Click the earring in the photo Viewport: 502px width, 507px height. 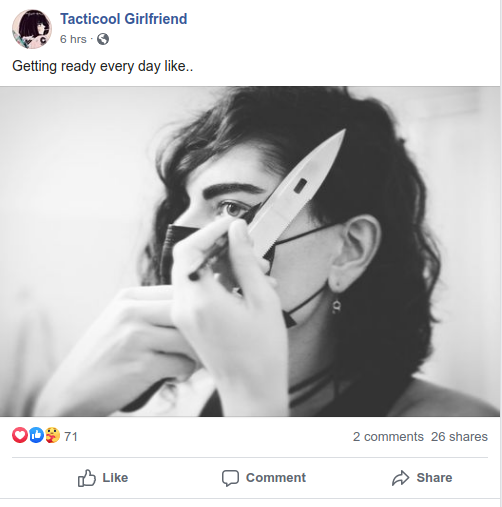click(x=336, y=306)
